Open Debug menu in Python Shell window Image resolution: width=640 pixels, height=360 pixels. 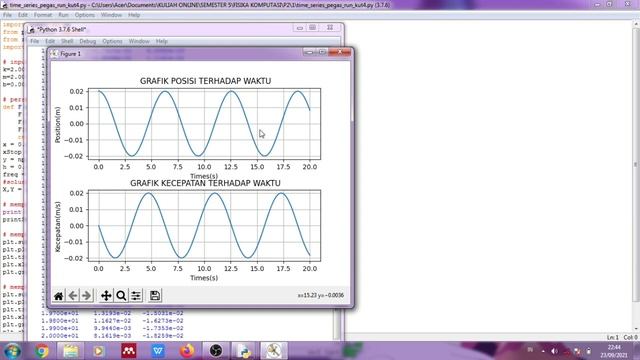click(88, 41)
